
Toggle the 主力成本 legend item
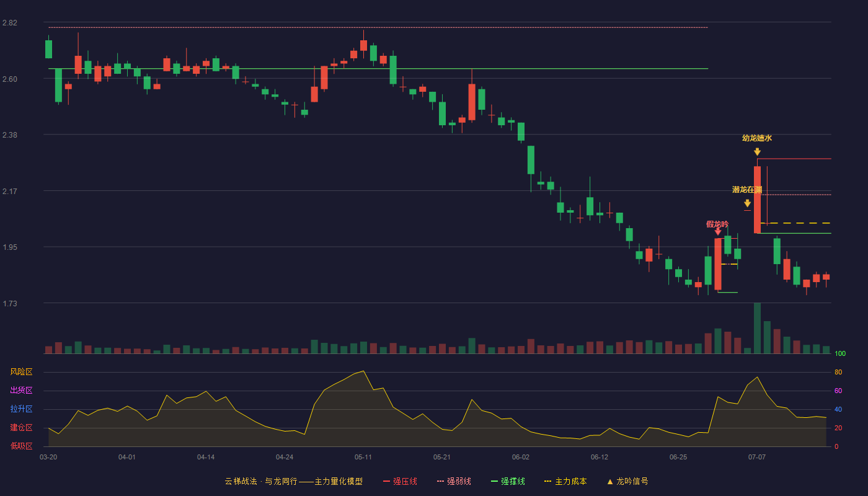coord(565,481)
